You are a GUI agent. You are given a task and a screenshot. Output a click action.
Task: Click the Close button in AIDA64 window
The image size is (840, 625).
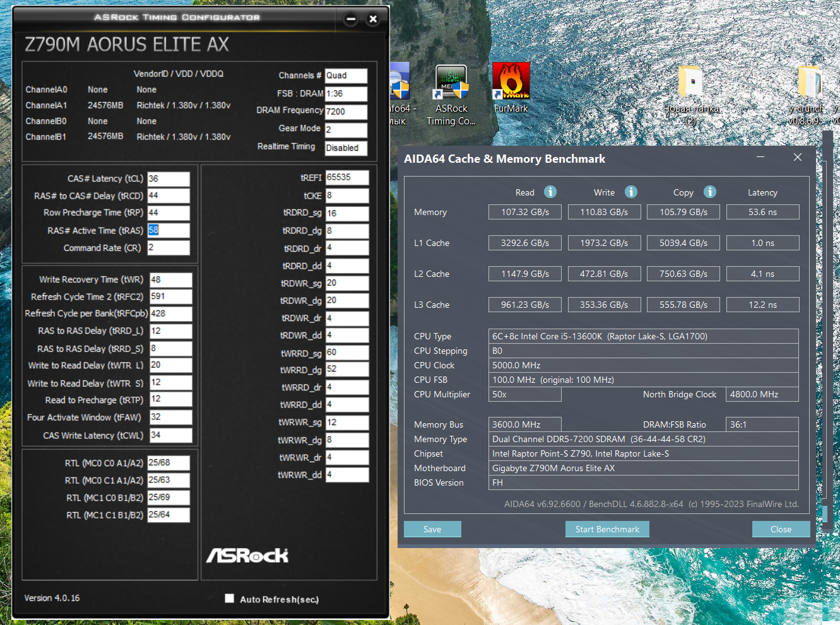(781, 529)
